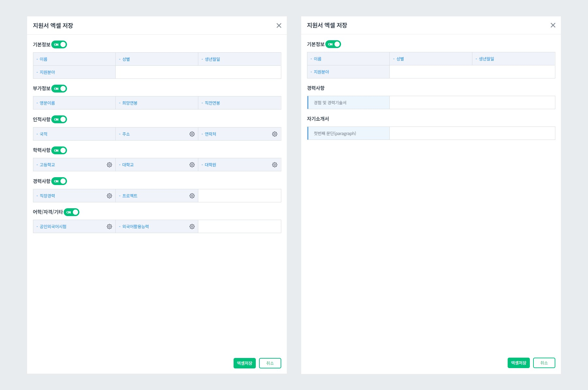This screenshot has width=588, height=390.
Task: Toggle 학력사항 switch off
Action: (59, 150)
